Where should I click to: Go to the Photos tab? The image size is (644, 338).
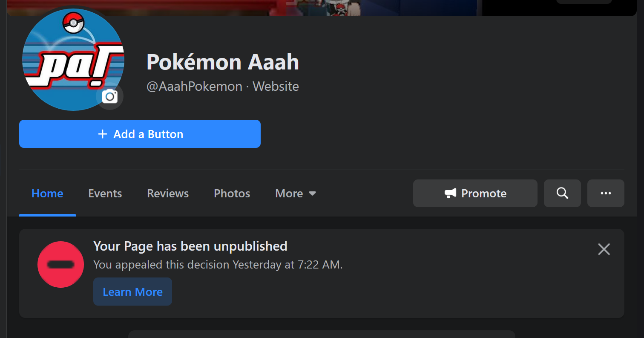pyautogui.click(x=232, y=194)
